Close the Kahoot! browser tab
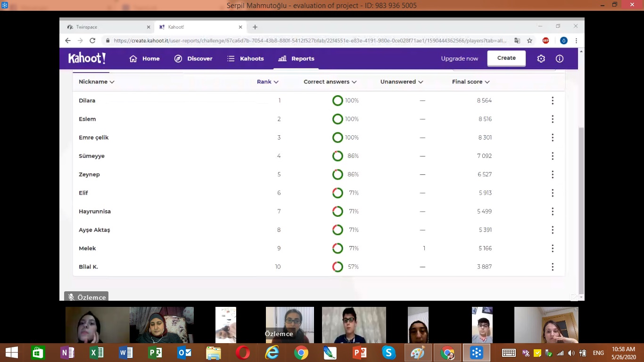The height and width of the screenshot is (362, 644). (240, 27)
